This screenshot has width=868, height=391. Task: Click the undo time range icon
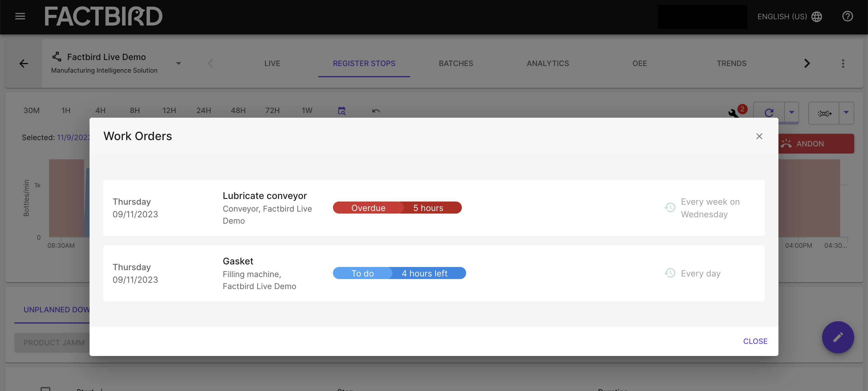click(376, 111)
